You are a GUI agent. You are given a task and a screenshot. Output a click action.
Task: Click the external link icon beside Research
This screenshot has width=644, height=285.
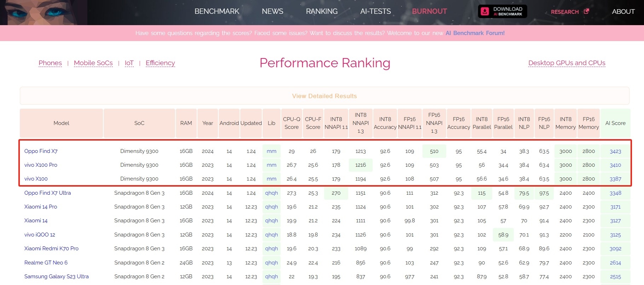coord(586,11)
